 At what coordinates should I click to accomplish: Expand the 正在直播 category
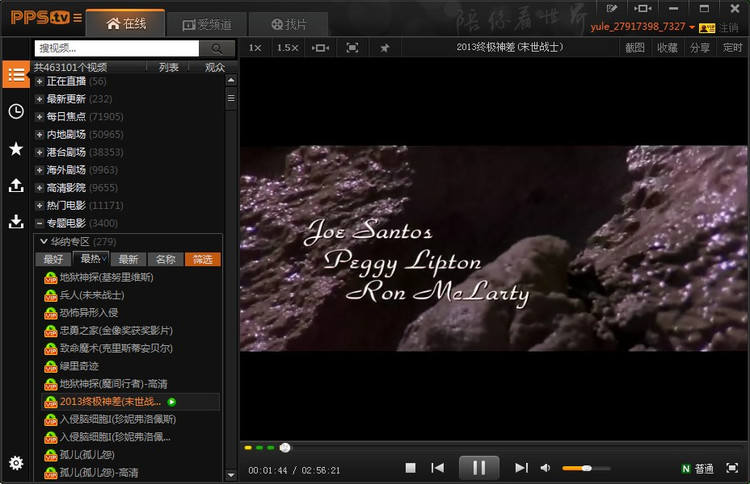point(40,81)
